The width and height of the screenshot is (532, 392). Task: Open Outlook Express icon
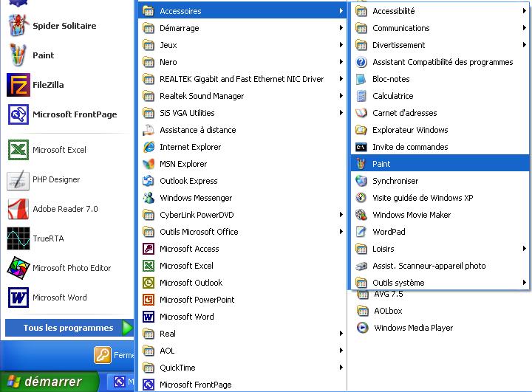149,181
